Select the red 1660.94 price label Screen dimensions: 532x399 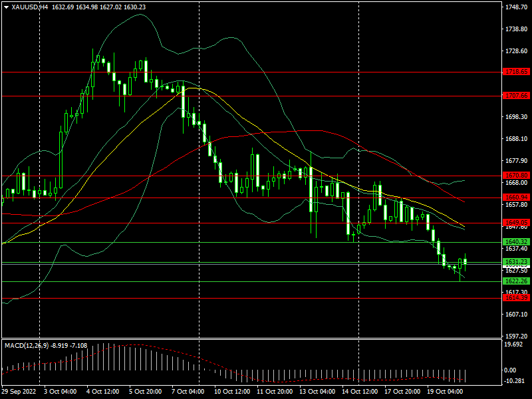517,197
